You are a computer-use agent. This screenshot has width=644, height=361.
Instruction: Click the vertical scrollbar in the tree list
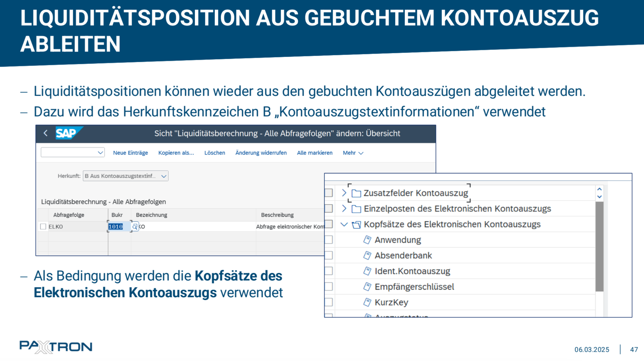pyautogui.click(x=599, y=246)
